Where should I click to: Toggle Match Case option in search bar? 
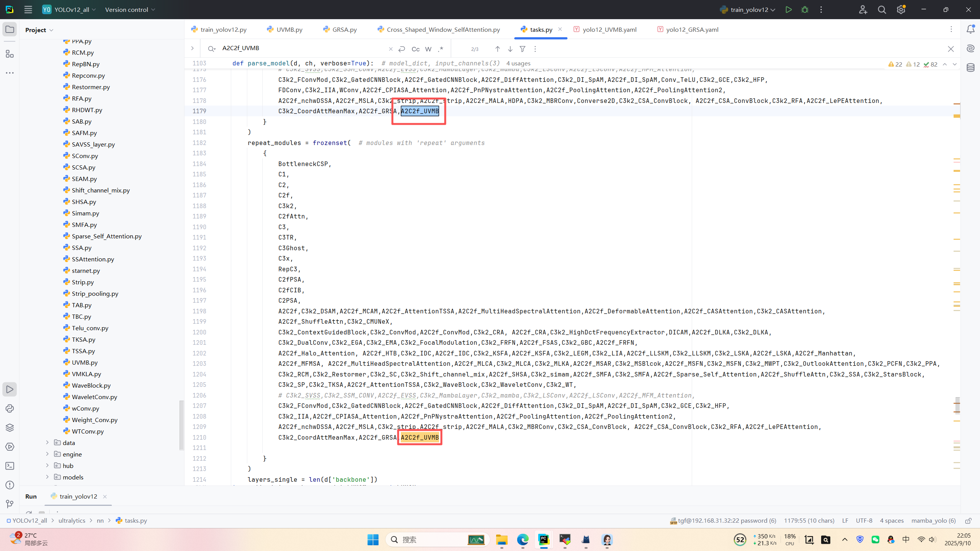pos(415,49)
